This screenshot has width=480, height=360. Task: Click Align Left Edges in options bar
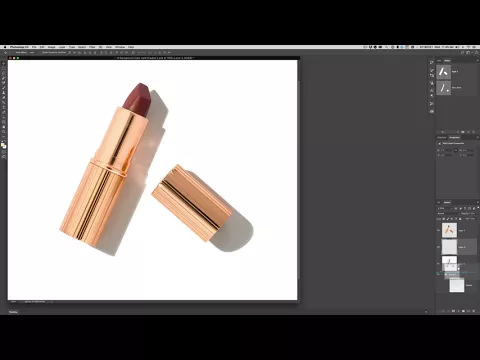85,53
